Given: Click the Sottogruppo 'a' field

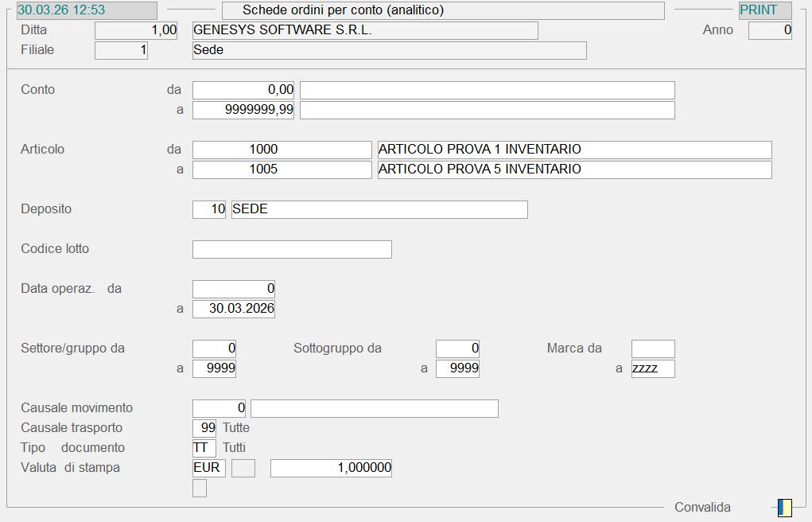Looking at the screenshot, I should [x=457, y=368].
